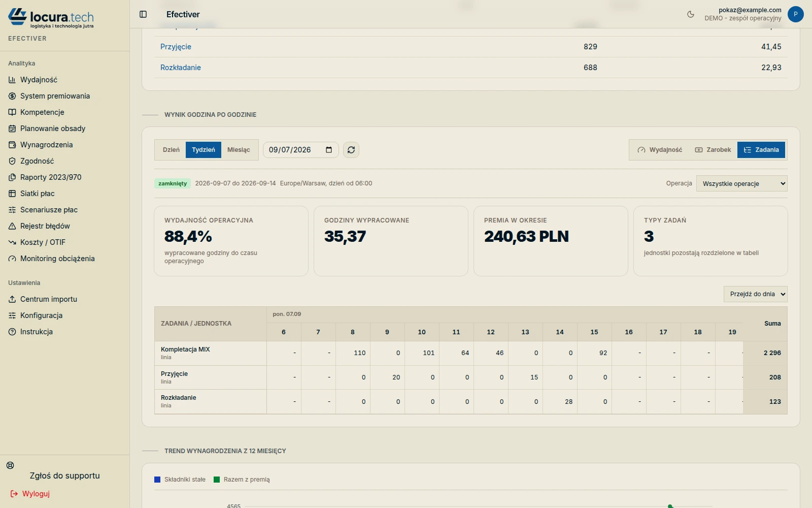Open Wydajność in sidebar
The height and width of the screenshot is (508, 812).
(x=65, y=80)
